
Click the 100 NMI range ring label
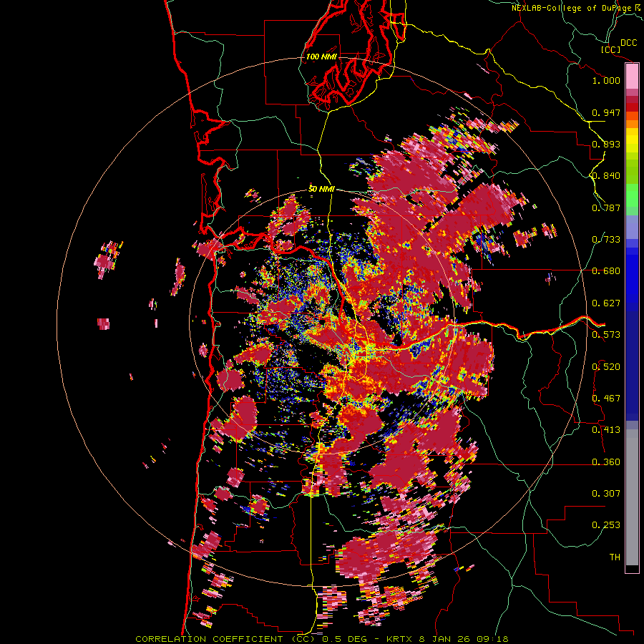321,57
